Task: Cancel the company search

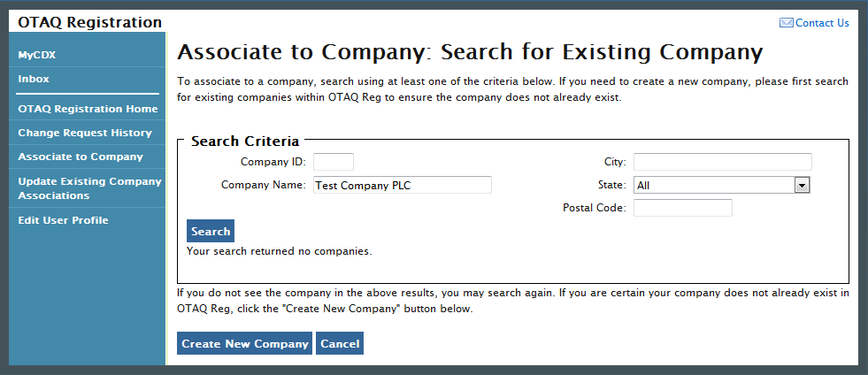Action: pos(340,343)
